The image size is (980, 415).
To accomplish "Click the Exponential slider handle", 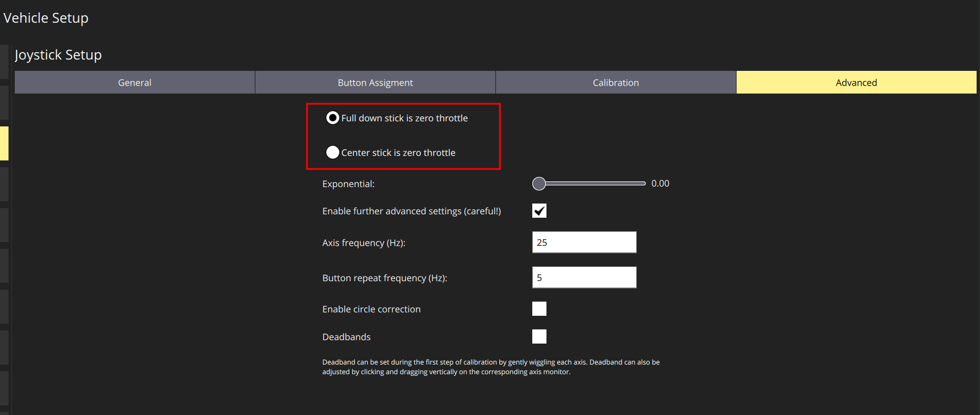I will coord(539,184).
